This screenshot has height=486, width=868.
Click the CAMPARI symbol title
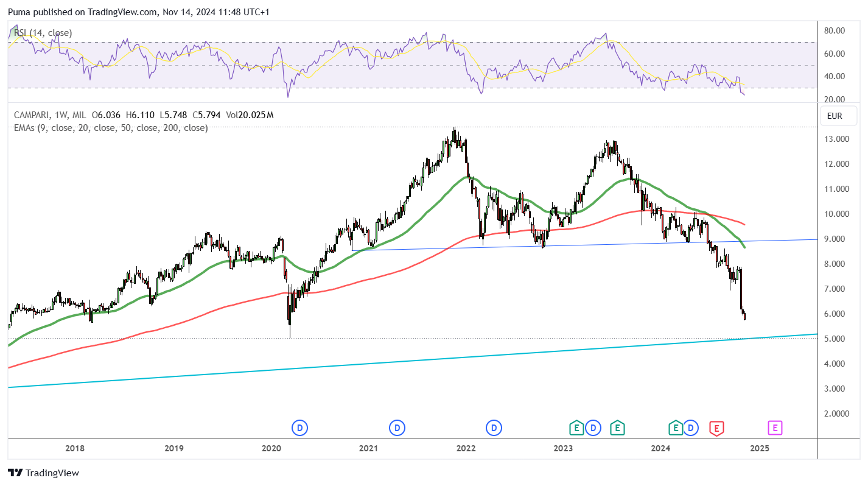[31, 115]
